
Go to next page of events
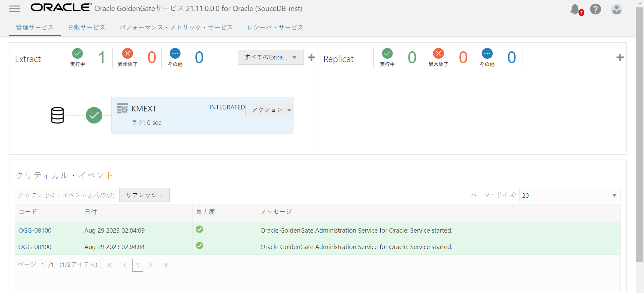[151, 265]
